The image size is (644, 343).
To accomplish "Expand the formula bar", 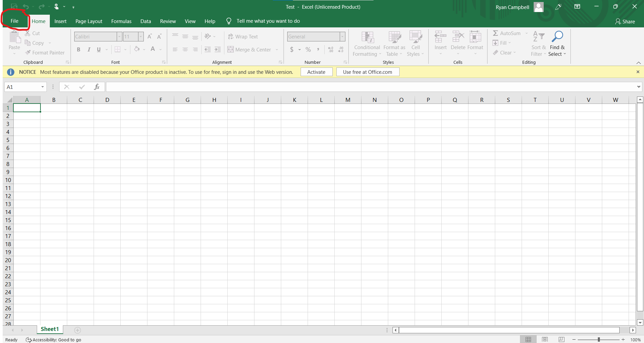I will [639, 87].
